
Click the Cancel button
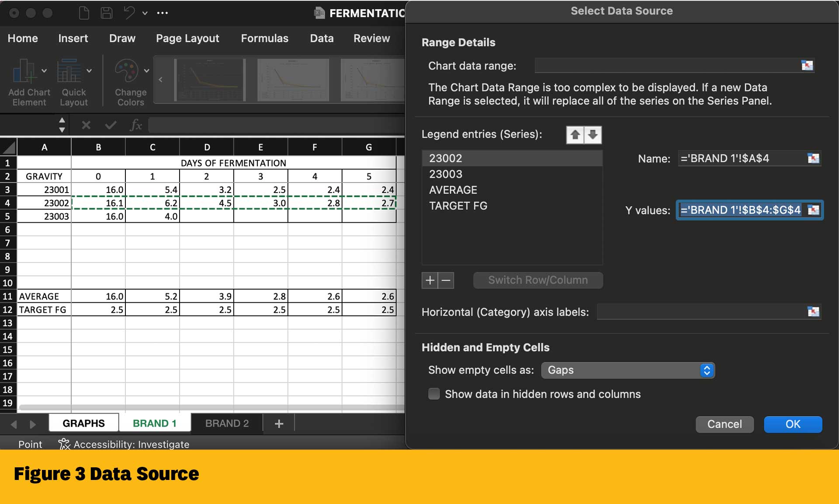[724, 424]
